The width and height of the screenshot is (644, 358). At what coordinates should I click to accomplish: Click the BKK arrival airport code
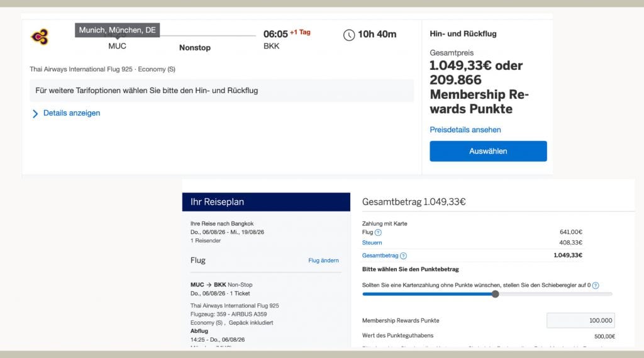[271, 46]
